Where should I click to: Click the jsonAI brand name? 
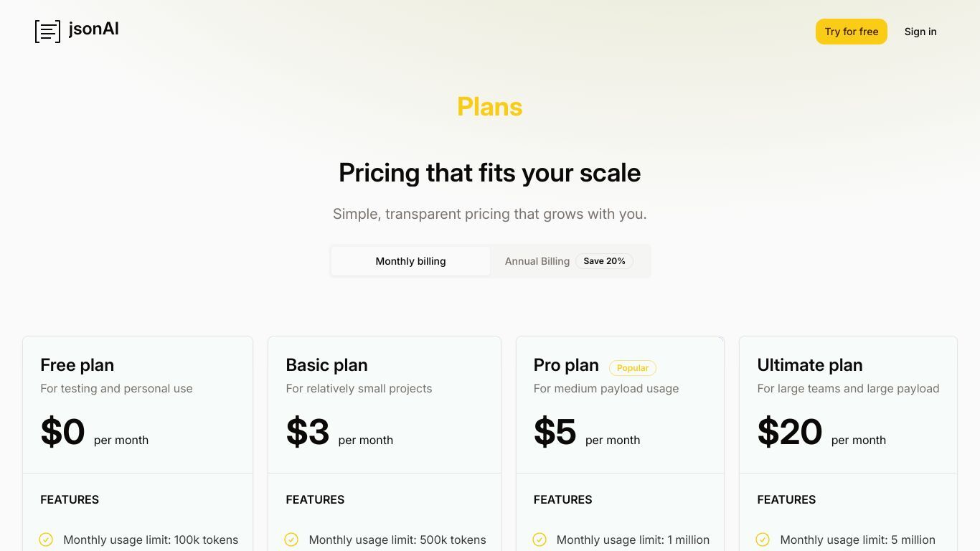(94, 29)
